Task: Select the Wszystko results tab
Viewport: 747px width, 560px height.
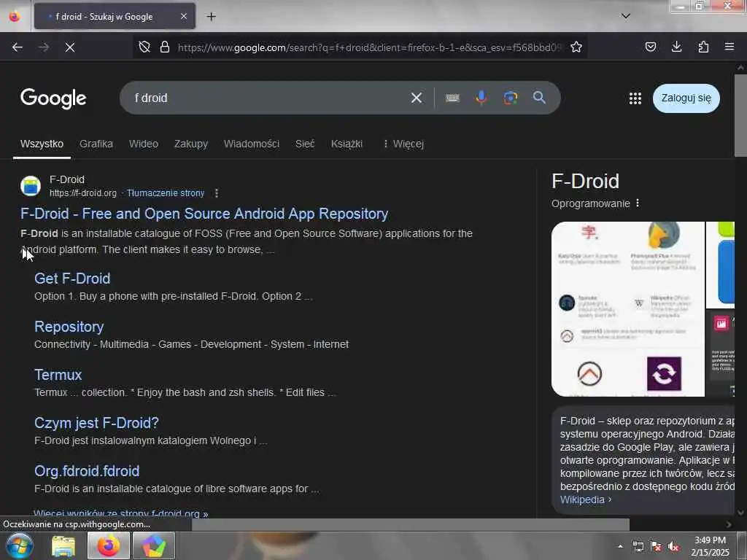Action: 42,144
